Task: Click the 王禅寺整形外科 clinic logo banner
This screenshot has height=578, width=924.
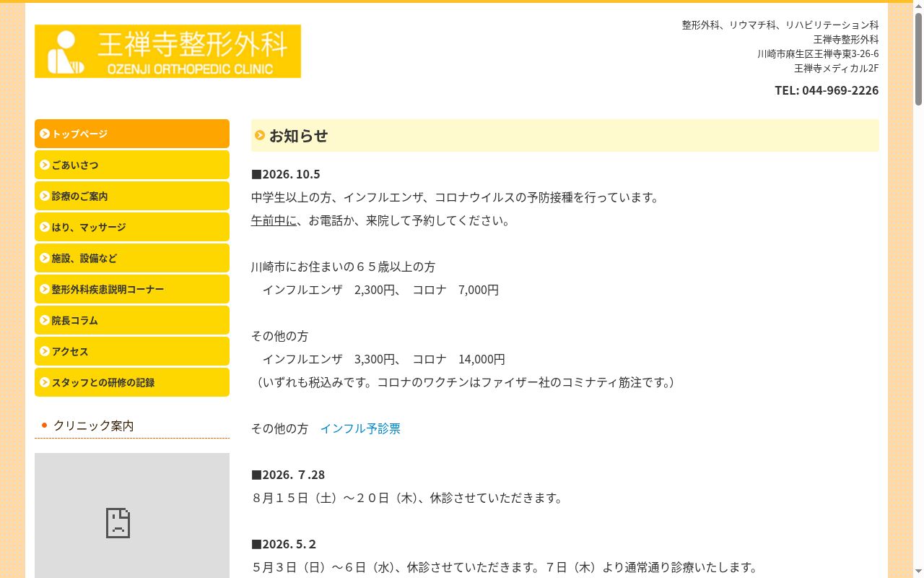Action: pyautogui.click(x=167, y=51)
